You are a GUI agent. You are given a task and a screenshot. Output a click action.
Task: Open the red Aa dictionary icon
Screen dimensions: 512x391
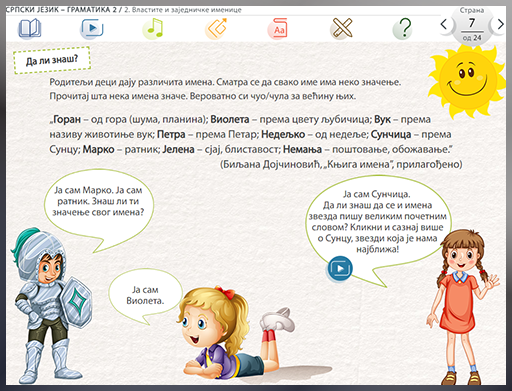pos(278,29)
